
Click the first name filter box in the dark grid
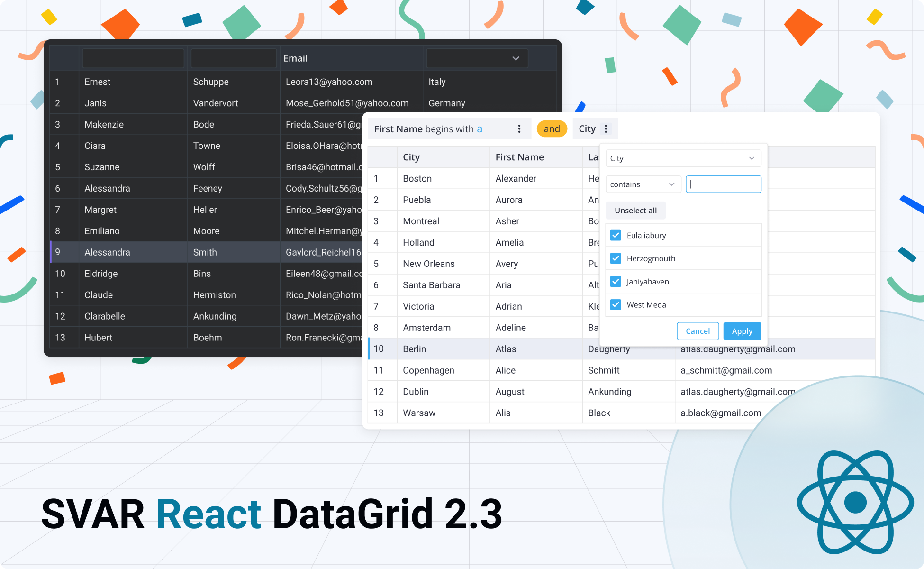point(133,58)
